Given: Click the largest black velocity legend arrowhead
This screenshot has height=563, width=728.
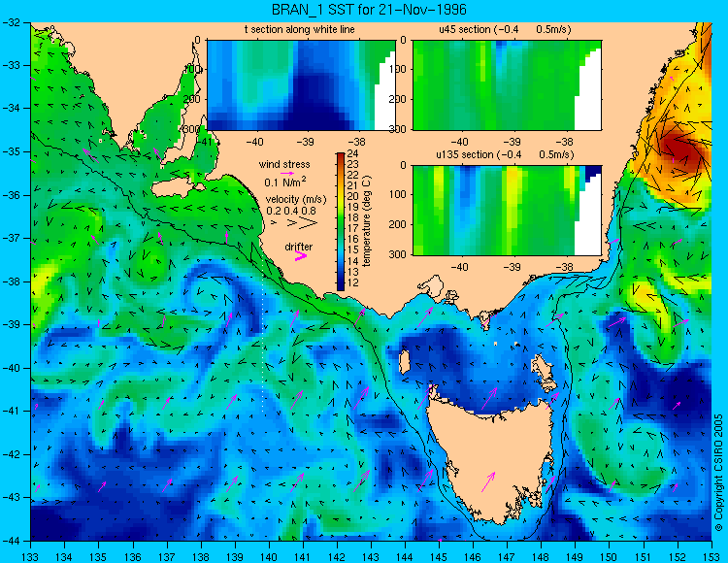Looking at the screenshot, I should coord(309,223).
